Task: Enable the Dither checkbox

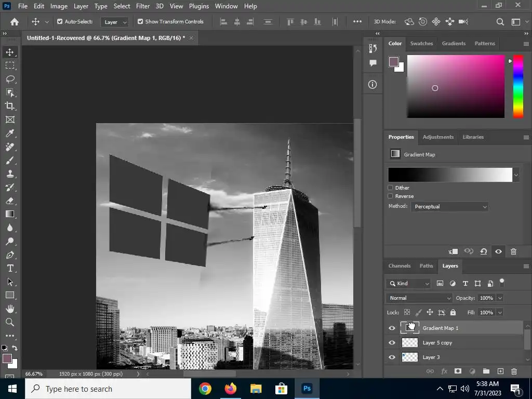Action: coord(390,188)
